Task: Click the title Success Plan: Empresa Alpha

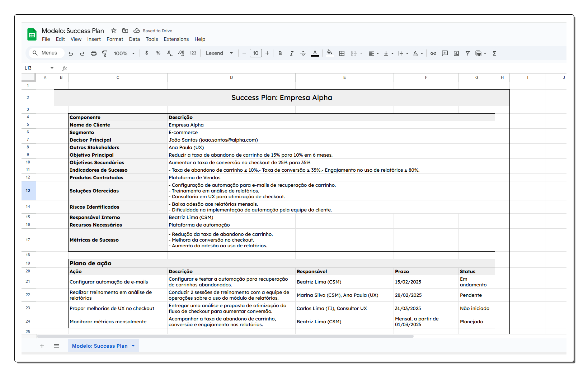Action: click(282, 97)
